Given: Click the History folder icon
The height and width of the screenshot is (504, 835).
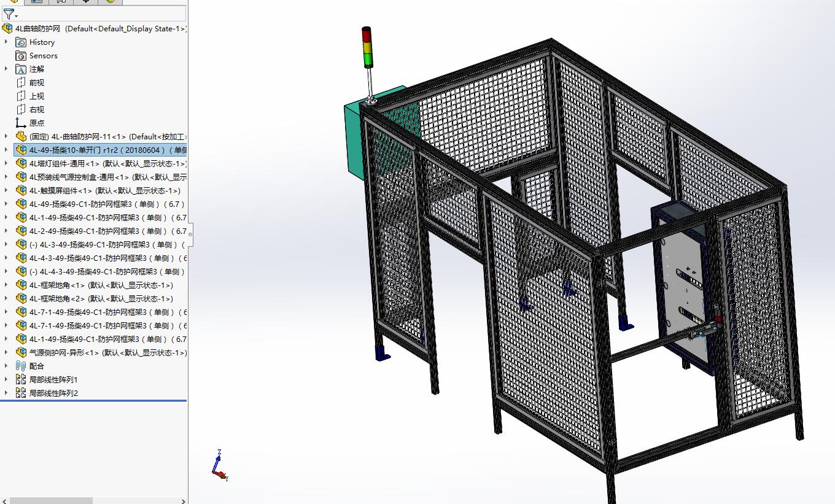Looking at the screenshot, I should (21, 42).
